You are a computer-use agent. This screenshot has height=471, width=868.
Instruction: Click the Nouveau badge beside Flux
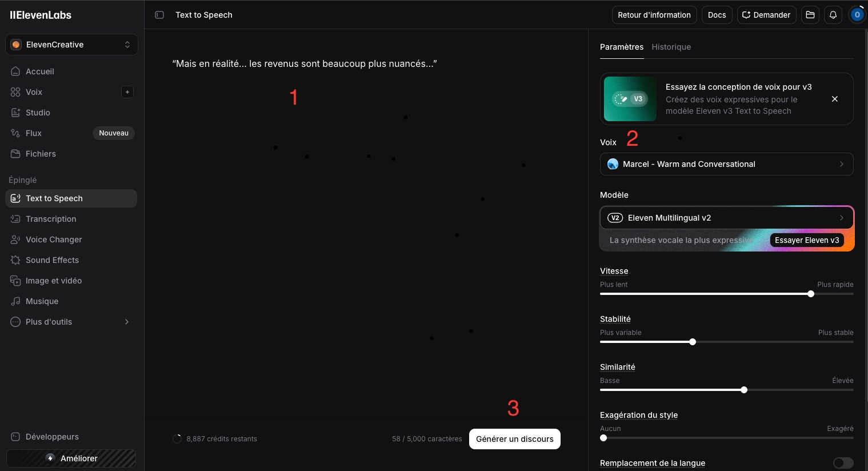(114, 133)
